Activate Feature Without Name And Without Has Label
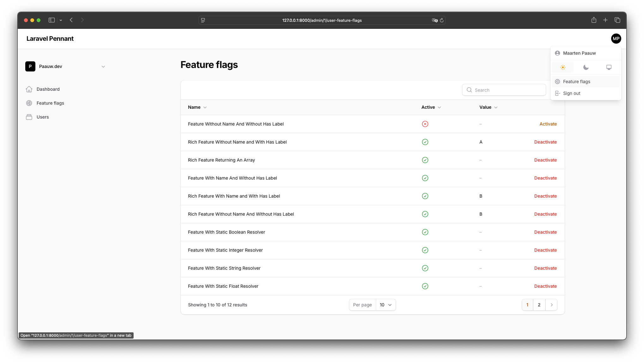 click(x=548, y=124)
